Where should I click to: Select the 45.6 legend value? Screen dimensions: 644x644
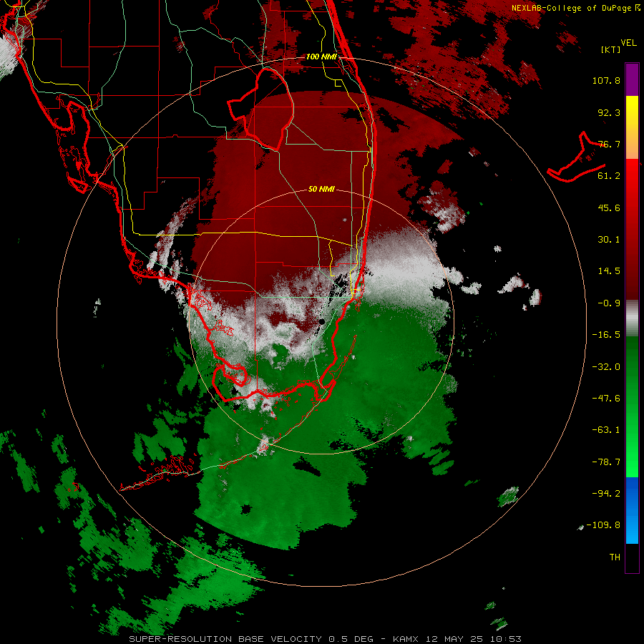pyautogui.click(x=609, y=208)
